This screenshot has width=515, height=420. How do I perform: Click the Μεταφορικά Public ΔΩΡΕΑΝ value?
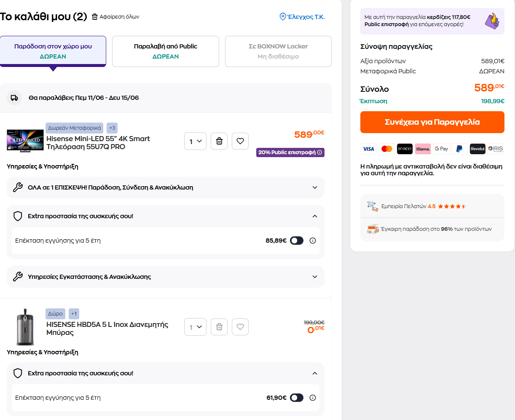tap(492, 71)
